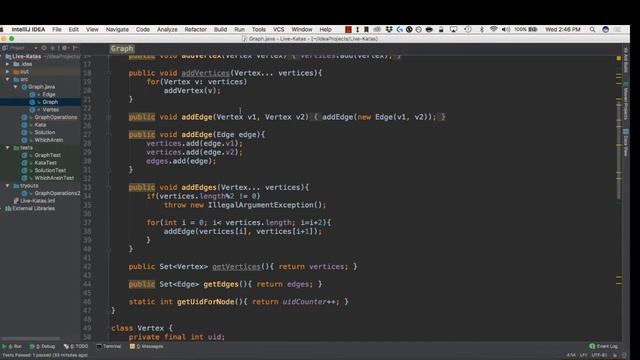Viewport: 640px width, 360px height.
Task: Open the WhichAreIn class
Action: pos(49,140)
